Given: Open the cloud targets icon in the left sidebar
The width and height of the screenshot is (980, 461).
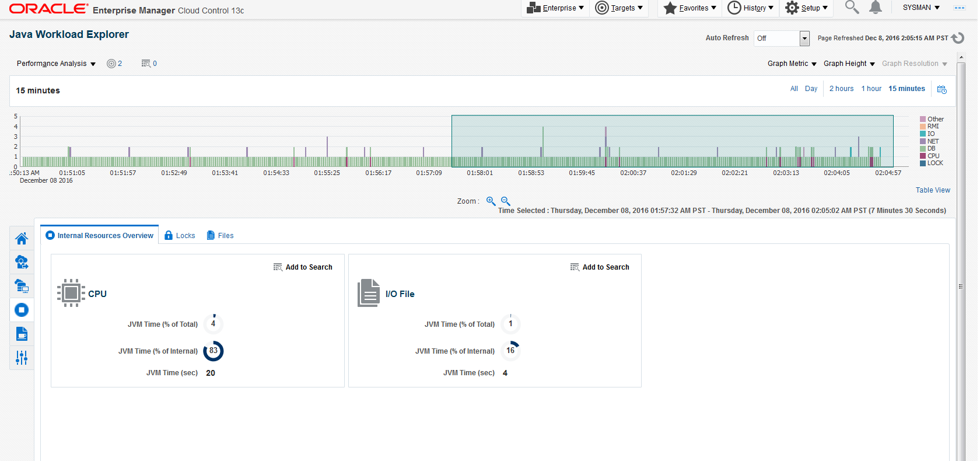Looking at the screenshot, I should (x=22, y=262).
